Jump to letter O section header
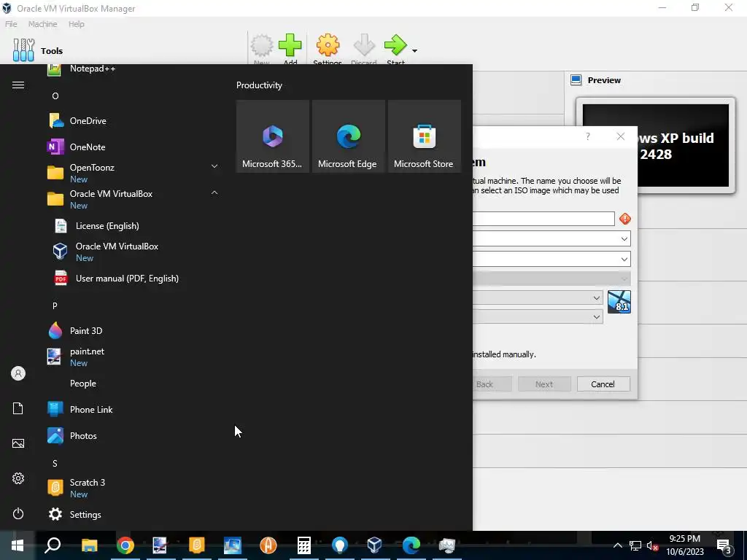Screen dimensions: 747x560 coord(55,96)
